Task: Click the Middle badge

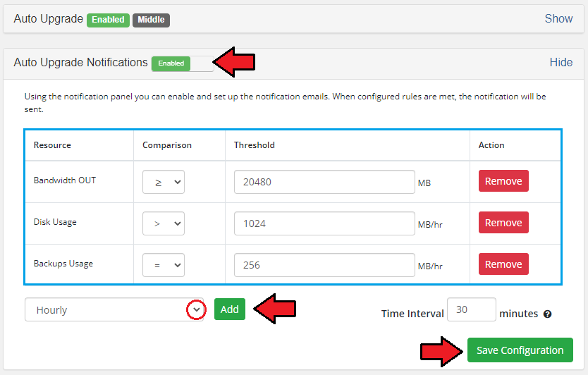Action: tap(151, 20)
